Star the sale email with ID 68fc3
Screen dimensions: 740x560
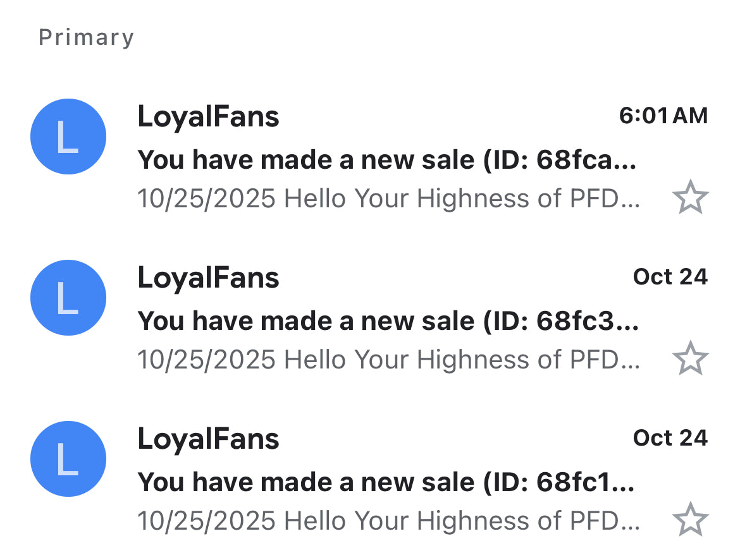[690, 359]
